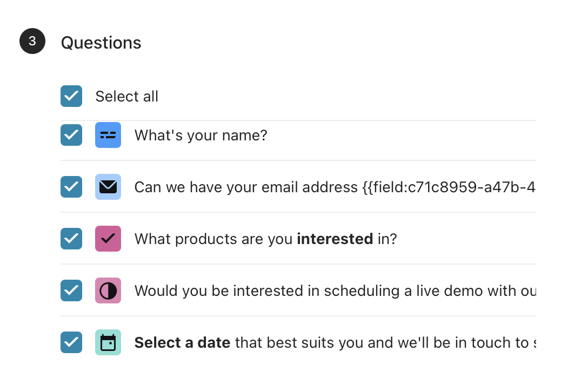Click the email envelope question type icon
The width and height of the screenshot is (588, 392).
click(108, 187)
